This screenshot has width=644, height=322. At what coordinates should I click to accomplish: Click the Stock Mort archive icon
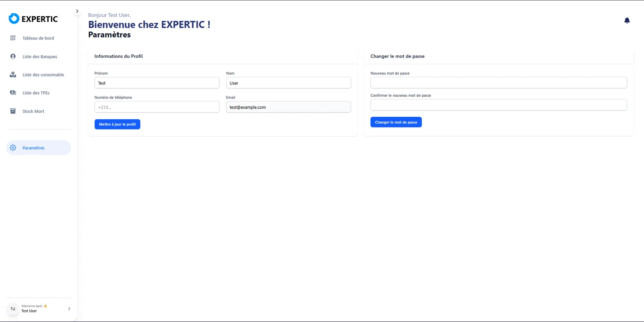click(x=13, y=111)
